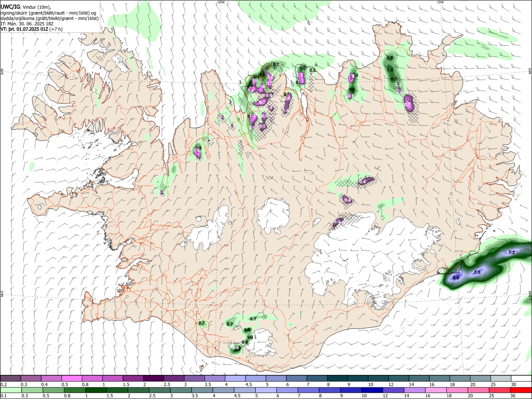The height and width of the screenshot is (399, 532).
Task: Click the 'Vindur (10m)' header text
Action: pos(37,7)
